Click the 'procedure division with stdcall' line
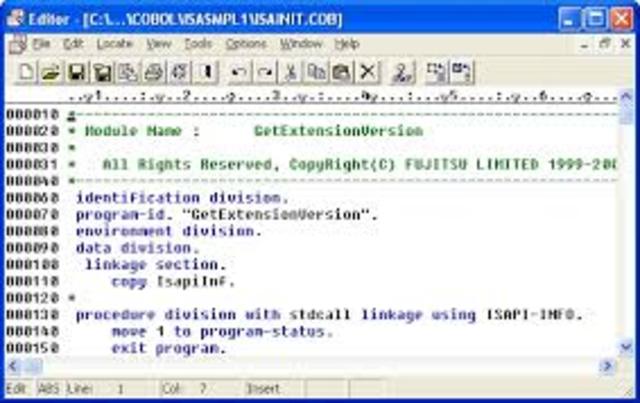 click(x=329, y=315)
